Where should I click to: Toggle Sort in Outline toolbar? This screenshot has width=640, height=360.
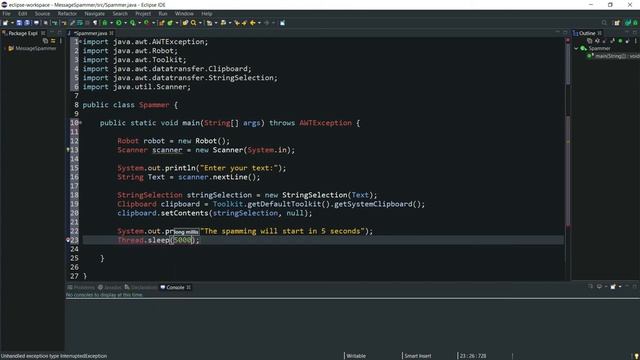click(597, 41)
